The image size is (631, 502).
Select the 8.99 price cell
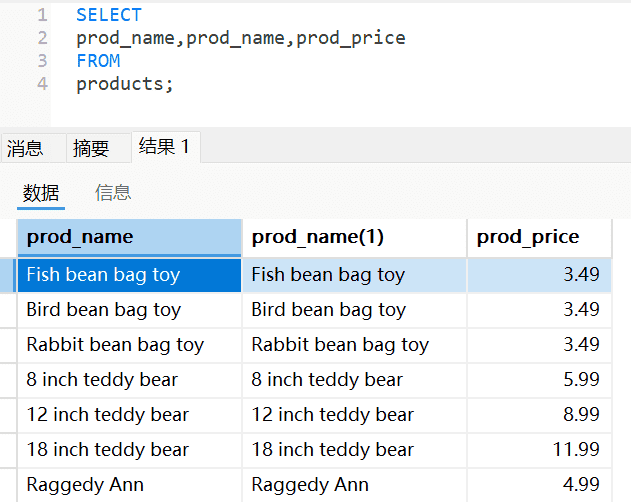(580, 415)
